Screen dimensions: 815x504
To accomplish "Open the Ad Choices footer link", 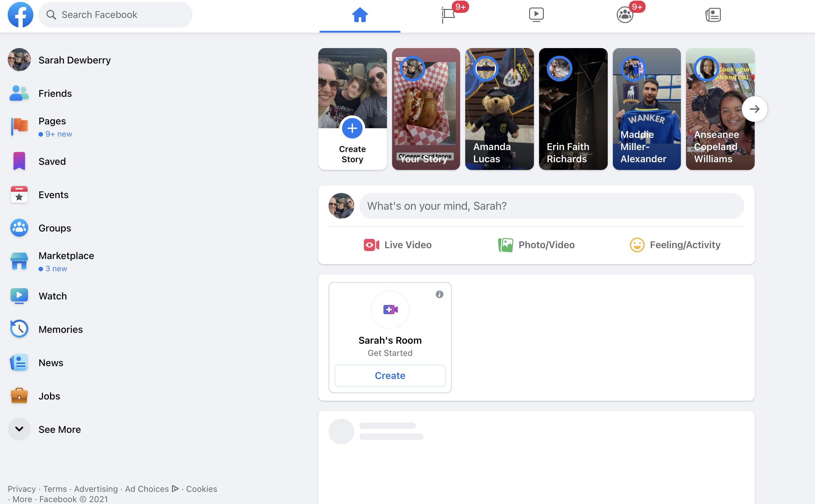I will click(152, 489).
